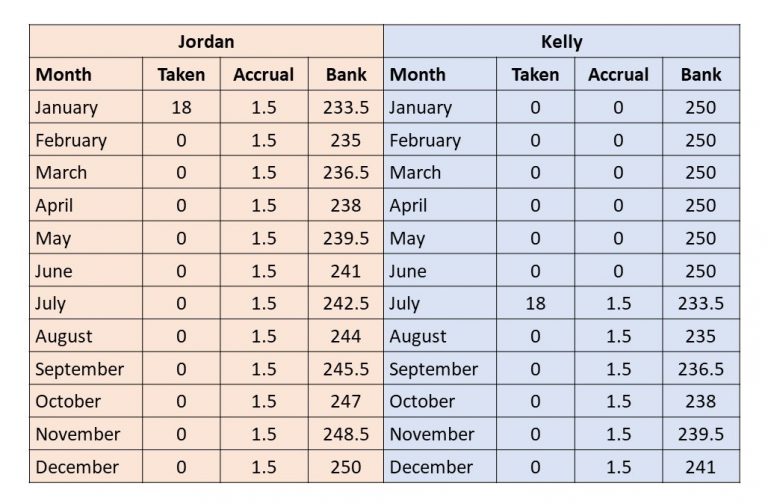Select Kelly's Accrual column header
Screen dimensions: 768x504
618,75
